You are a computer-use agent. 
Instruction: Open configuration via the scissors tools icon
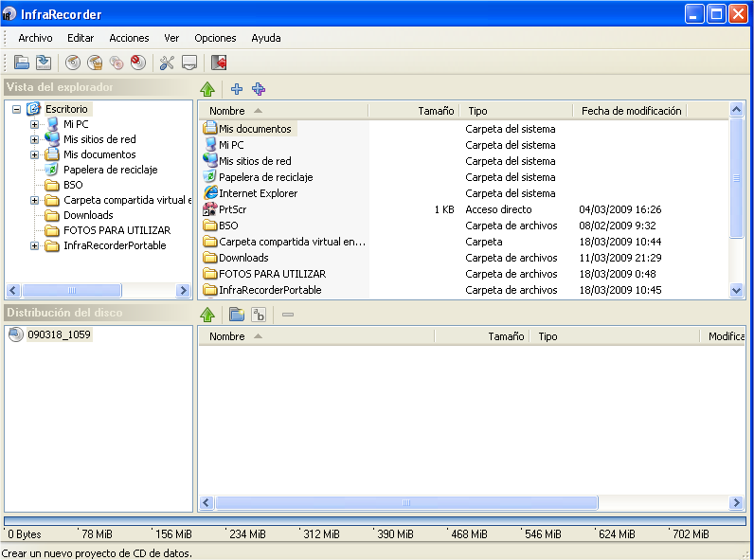point(167,63)
